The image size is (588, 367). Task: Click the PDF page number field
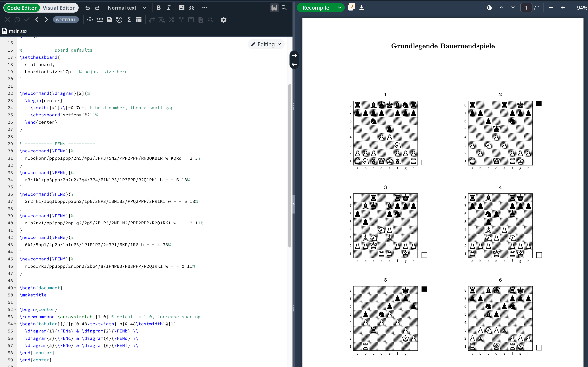coord(526,8)
